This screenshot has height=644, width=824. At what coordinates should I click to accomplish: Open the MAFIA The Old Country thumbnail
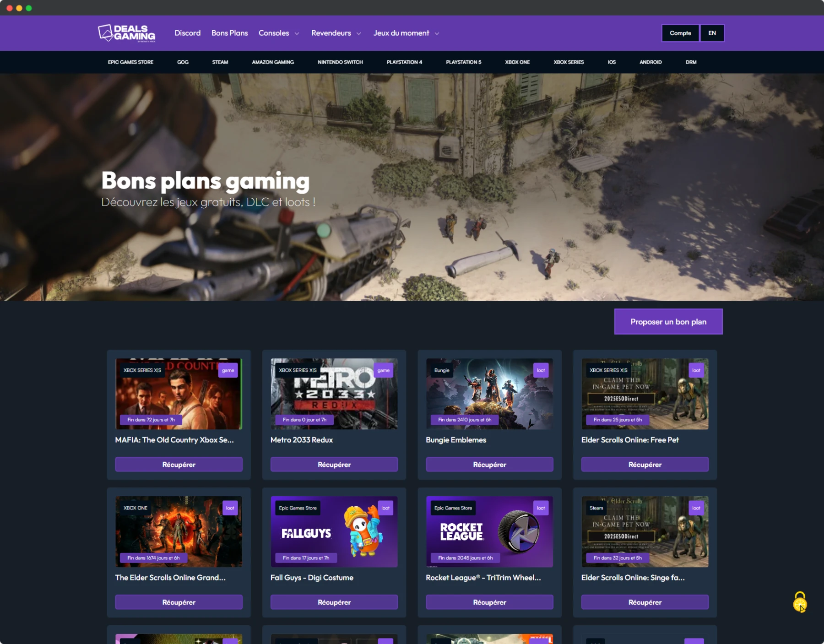179,394
